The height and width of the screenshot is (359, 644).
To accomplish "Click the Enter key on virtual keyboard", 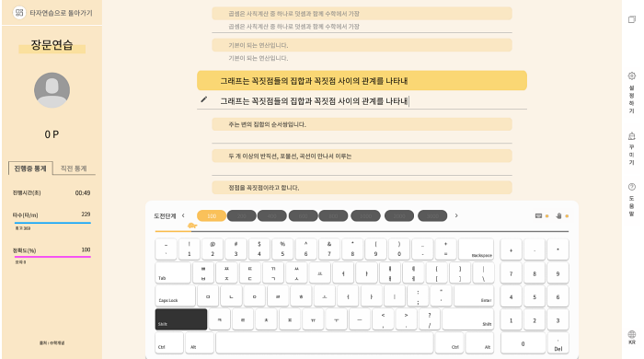I will click(x=474, y=296).
